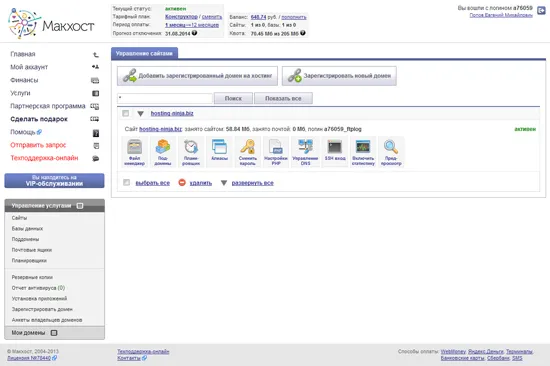This screenshot has width=550, height=366.
Task: Click Отправить запрос in side menu
Action: coord(38,145)
